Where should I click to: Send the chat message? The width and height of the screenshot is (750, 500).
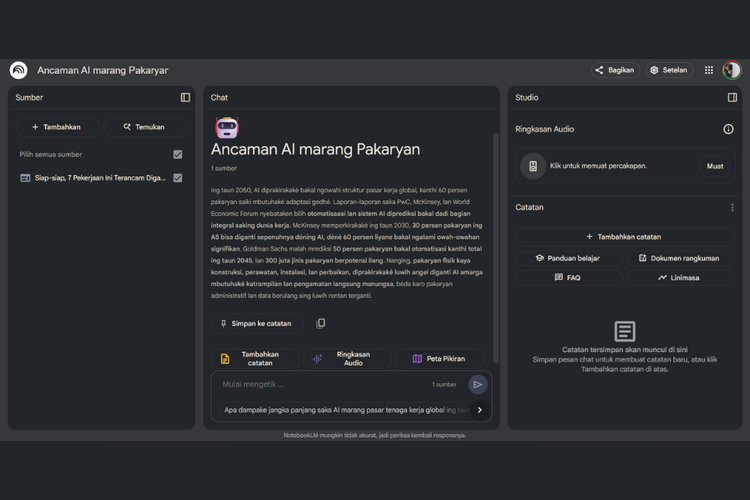(478, 384)
